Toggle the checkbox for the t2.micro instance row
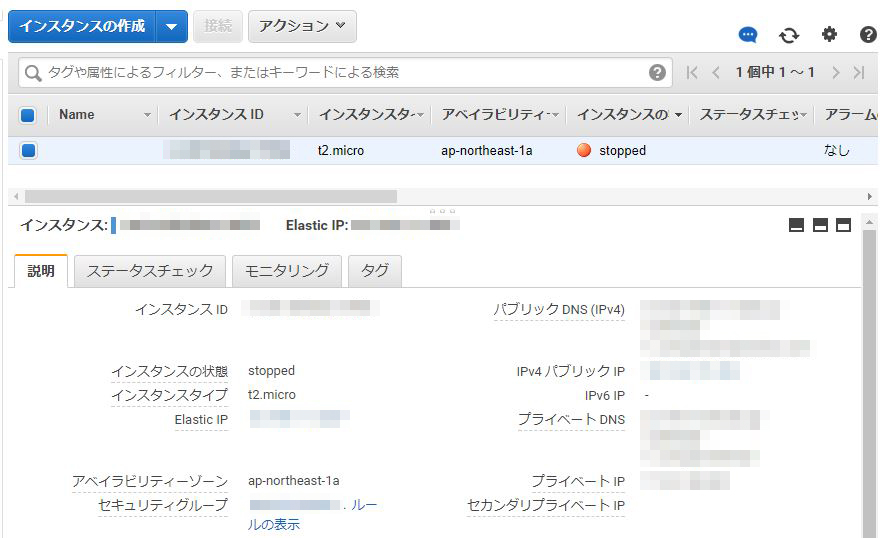Screen dimensions: 885x538 pyautogui.click(x=28, y=151)
